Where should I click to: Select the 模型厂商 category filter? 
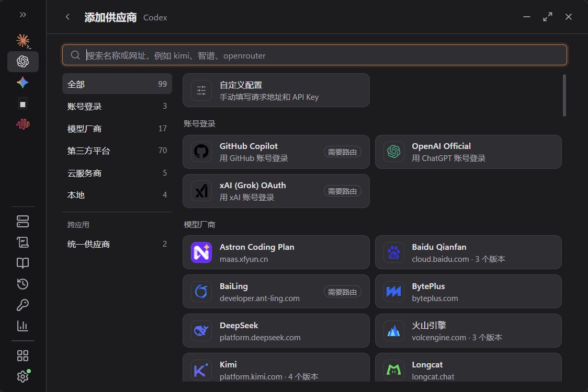point(117,129)
